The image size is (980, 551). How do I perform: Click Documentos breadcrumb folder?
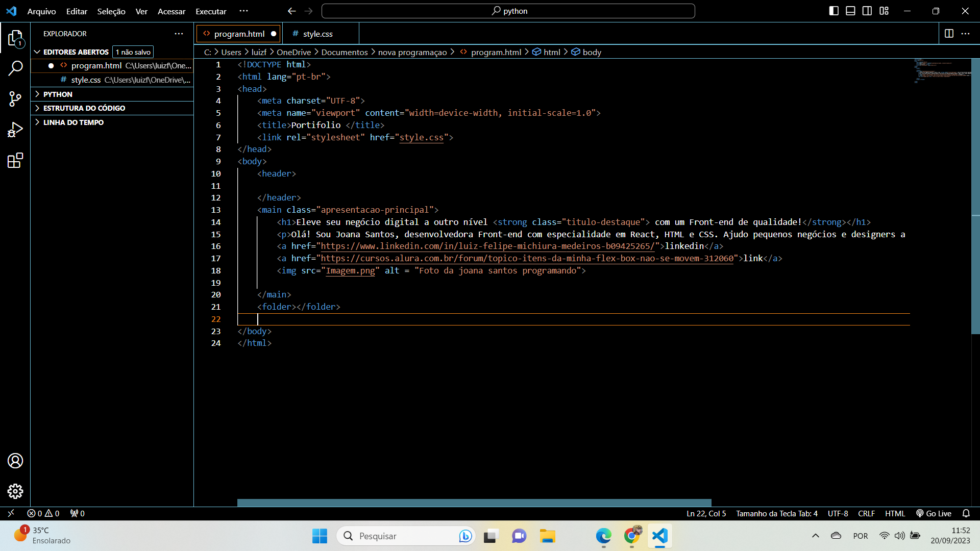[x=345, y=52]
